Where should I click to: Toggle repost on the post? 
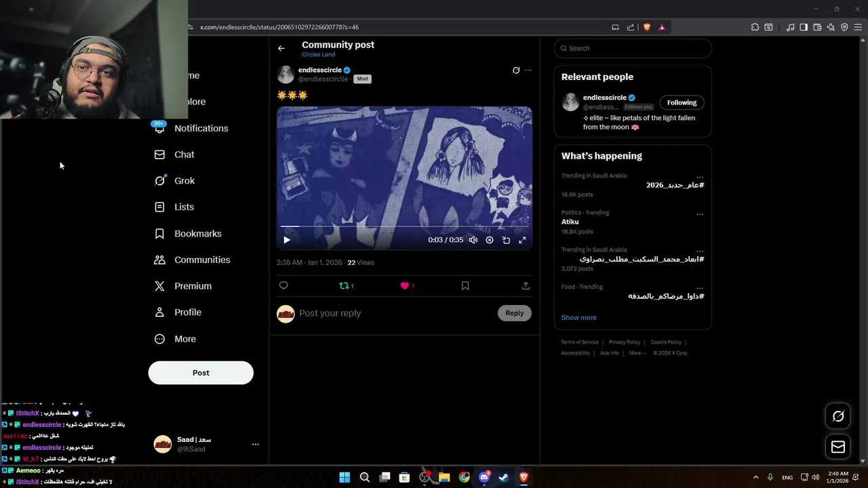click(344, 286)
